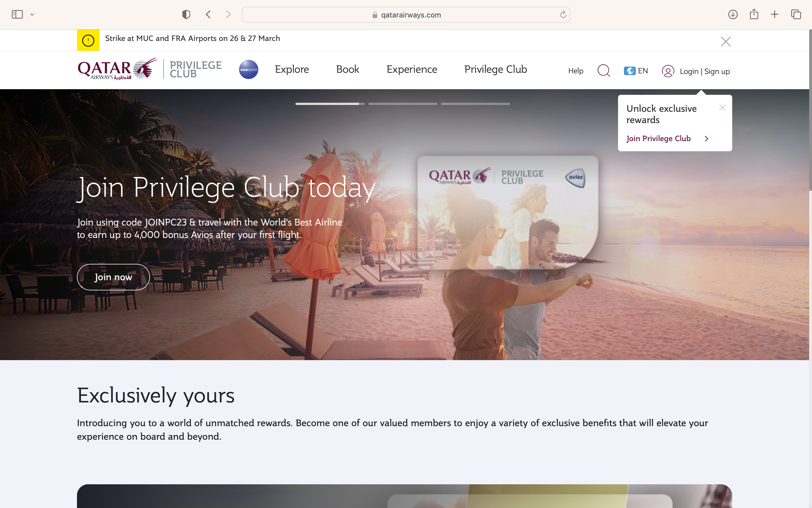The width and height of the screenshot is (812, 508).
Task: Open the Safari share icon
Action: click(754, 14)
